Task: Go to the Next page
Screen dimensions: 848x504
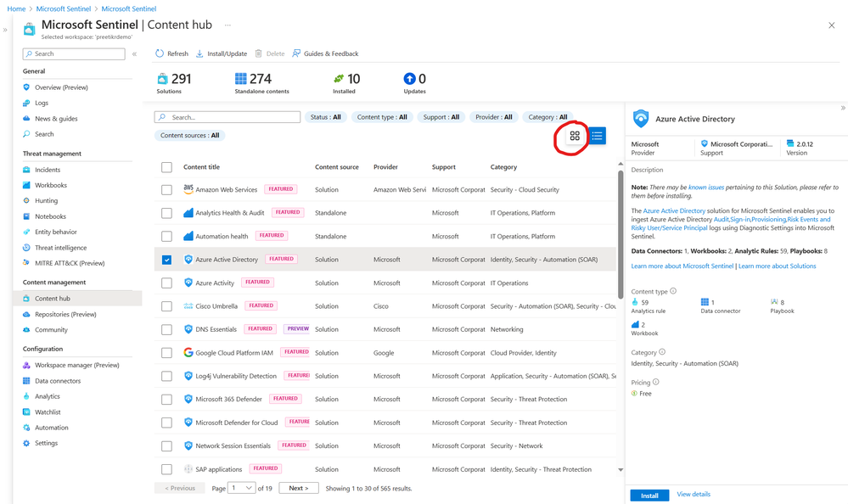Action: tap(299, 488)
